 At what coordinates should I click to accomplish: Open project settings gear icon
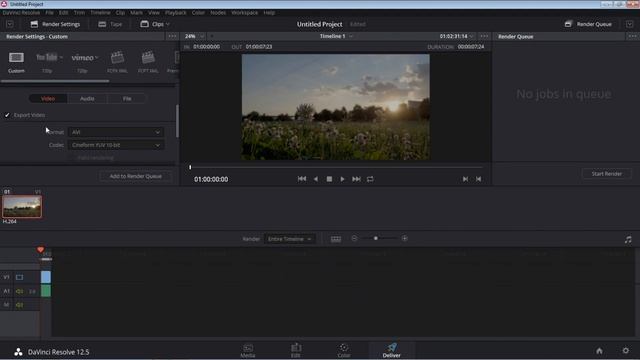click(625, 351)
